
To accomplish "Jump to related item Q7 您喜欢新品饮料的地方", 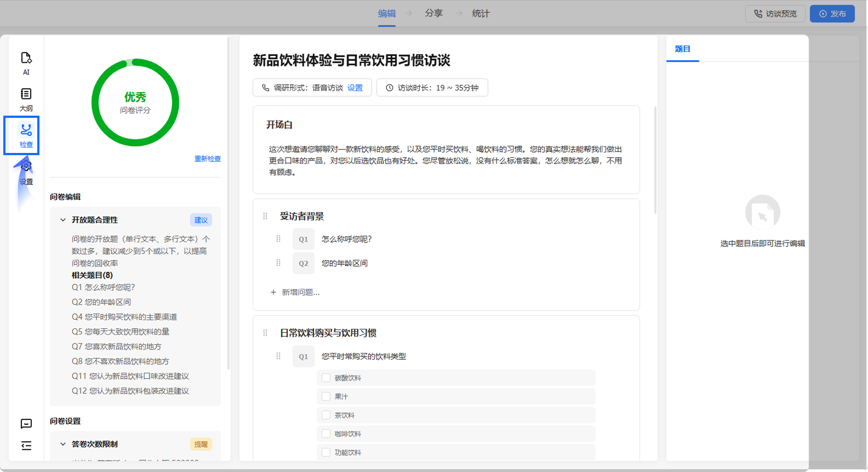I will tap(117, 346).
